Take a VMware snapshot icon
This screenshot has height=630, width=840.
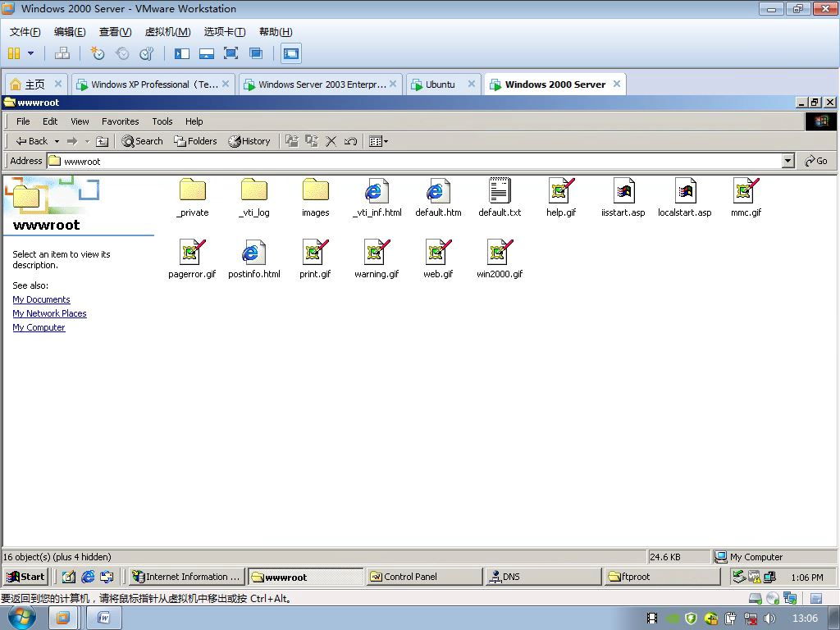[x=97, y=53]
